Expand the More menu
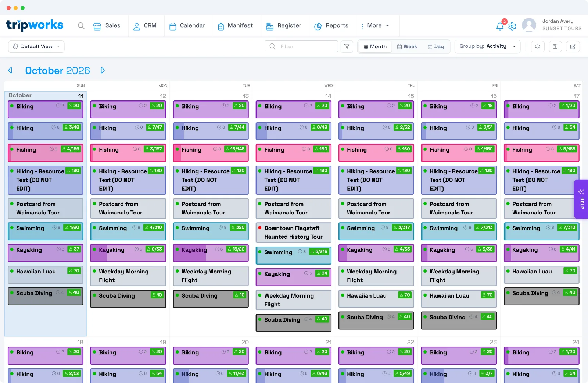Image resolution: width=588 pixels, height=383 pixels. 375,26
